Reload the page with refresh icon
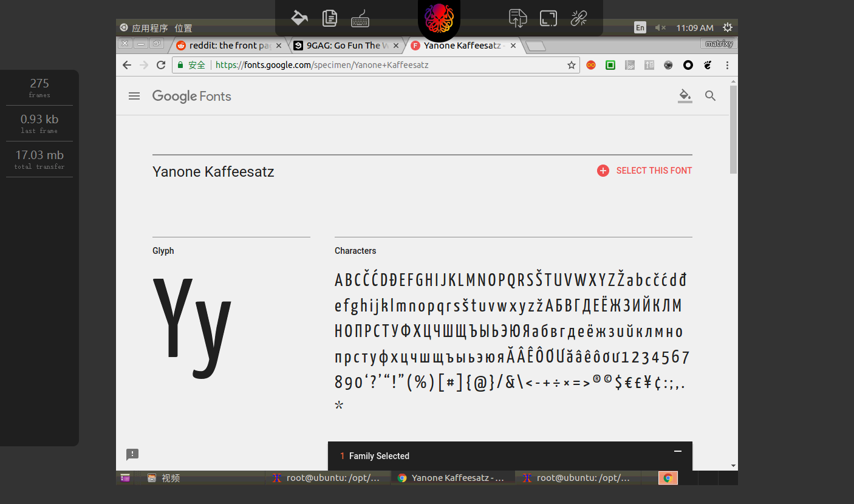This screenshot has height=504, width=854. [x=161, y=65]
